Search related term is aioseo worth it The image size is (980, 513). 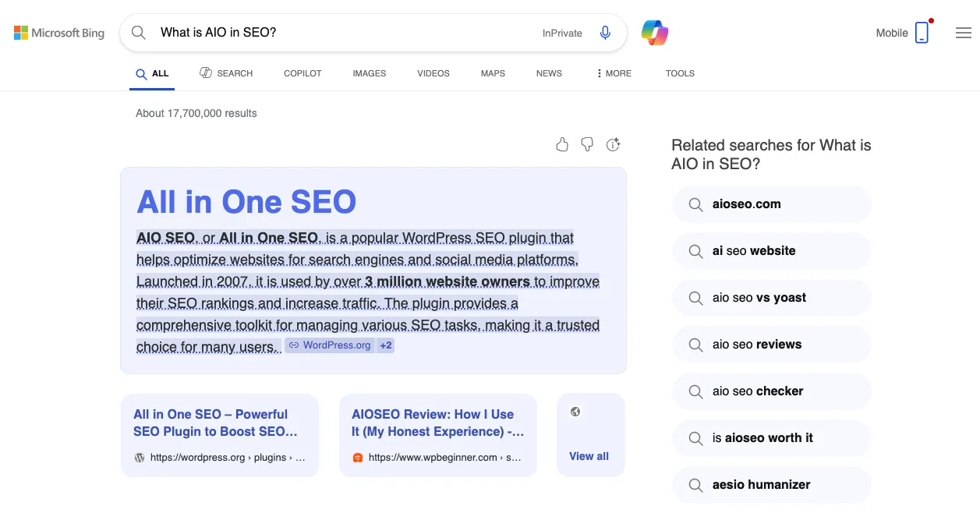pyautogui.click(x=772, y=438)
